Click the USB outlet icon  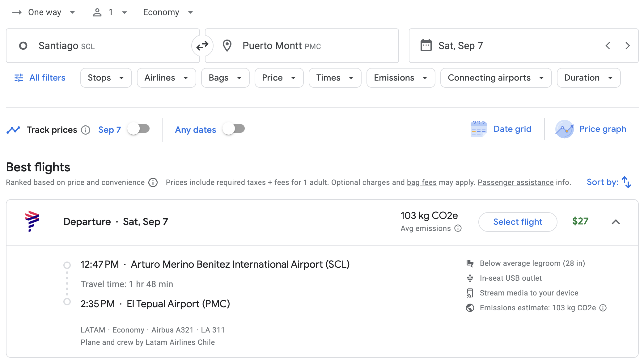[x=470, y=278]
